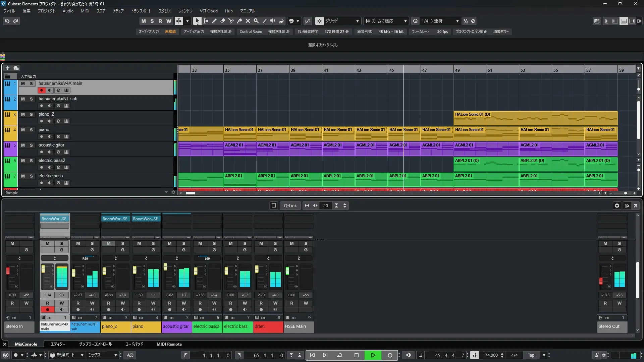Select the Glue tool

point(239,21)
